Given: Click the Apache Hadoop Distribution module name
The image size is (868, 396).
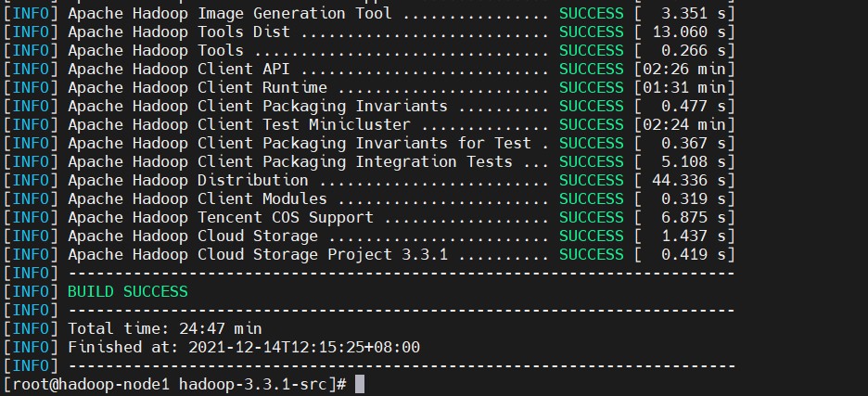Looking at the screenshot, I should click(188, 180).
